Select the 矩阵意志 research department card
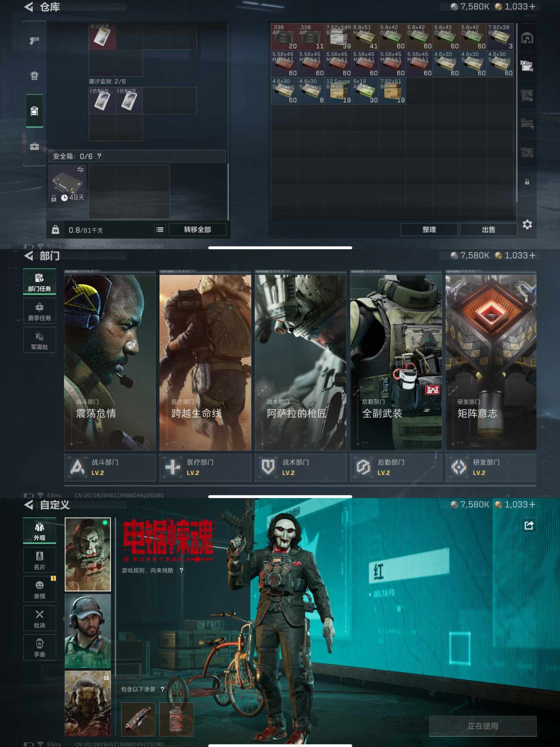Viewport: 560px width, 747px height. pos(491,362)
